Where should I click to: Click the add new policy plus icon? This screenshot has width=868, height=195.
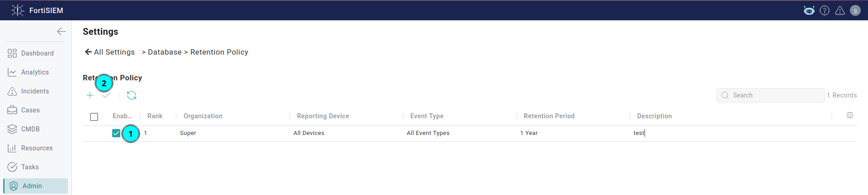click(90, 95)
